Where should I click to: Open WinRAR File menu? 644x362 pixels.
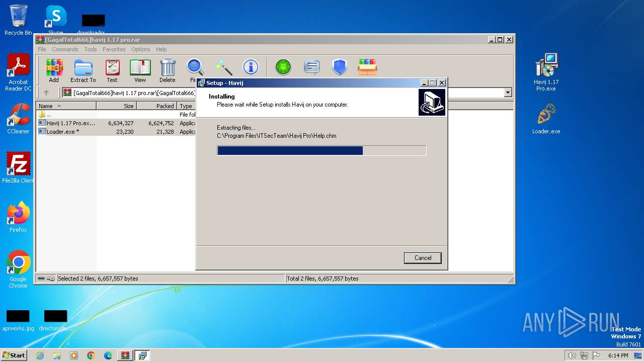tap(42, 49)
